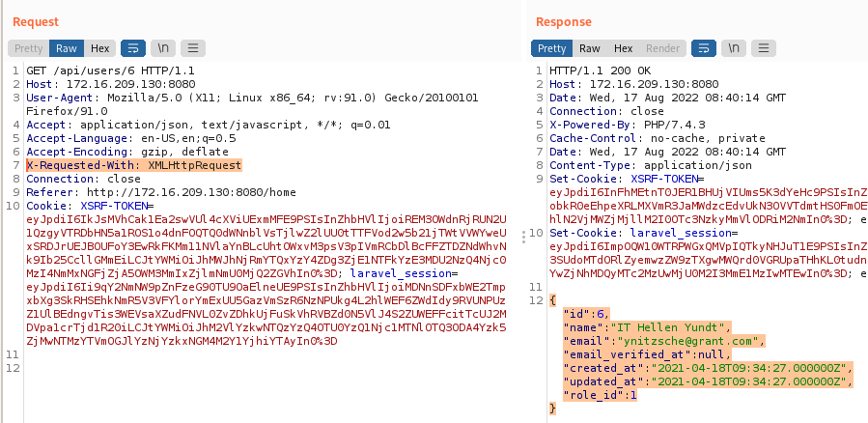The image size is (868, 423).
Task: Switch Request view to Hex
Action: [99, 48]
